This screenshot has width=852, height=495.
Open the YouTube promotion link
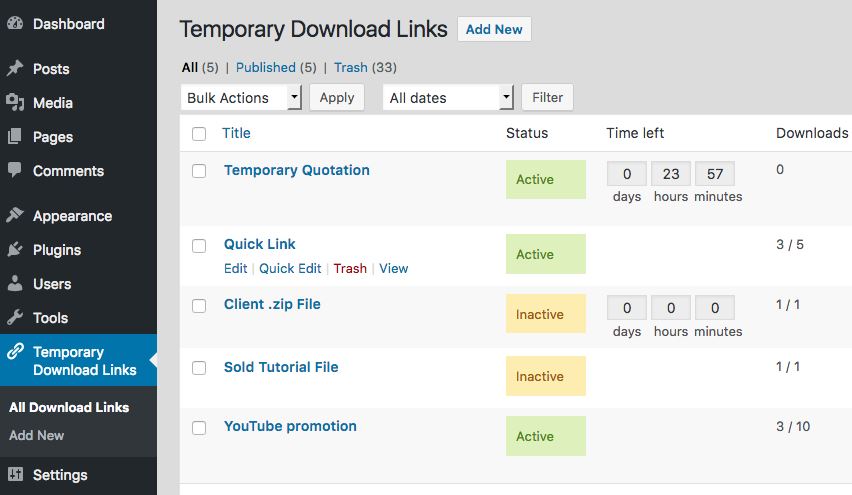(290, 426)
